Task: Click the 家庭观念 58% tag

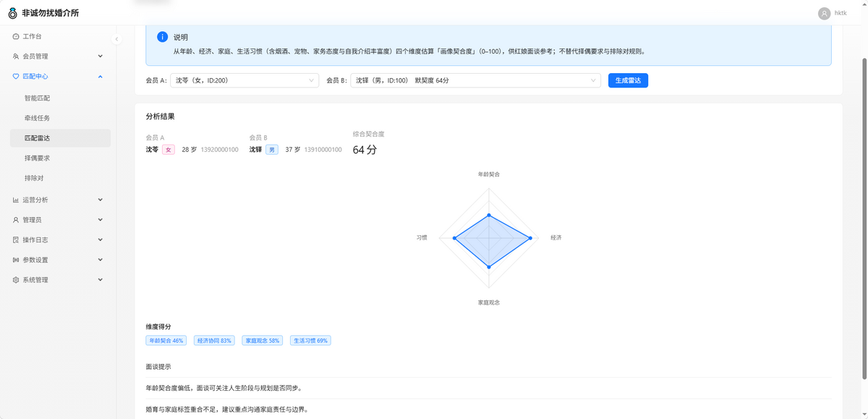Action: click(263, 340)
